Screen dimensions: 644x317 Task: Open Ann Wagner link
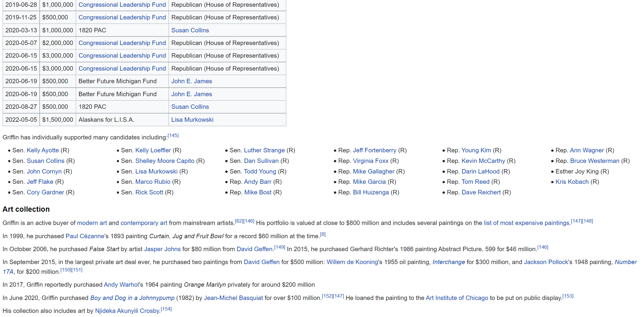587,150
